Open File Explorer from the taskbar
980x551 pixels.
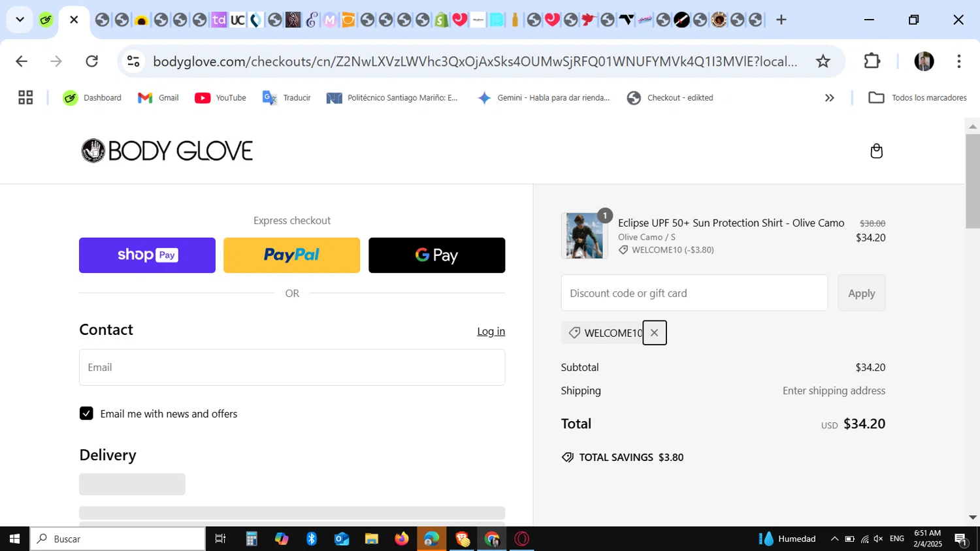tap(372, 539)
